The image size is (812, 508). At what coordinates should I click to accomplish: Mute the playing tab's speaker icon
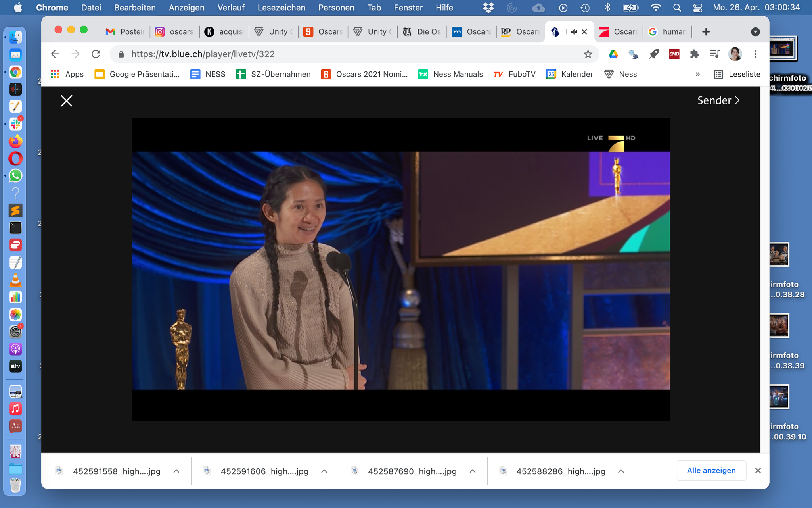(574, 32)
